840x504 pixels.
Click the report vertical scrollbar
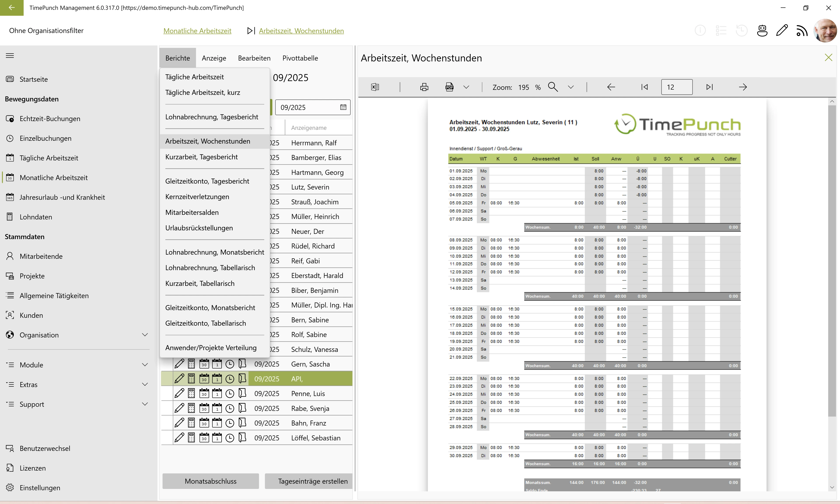[x=831, y=258]
